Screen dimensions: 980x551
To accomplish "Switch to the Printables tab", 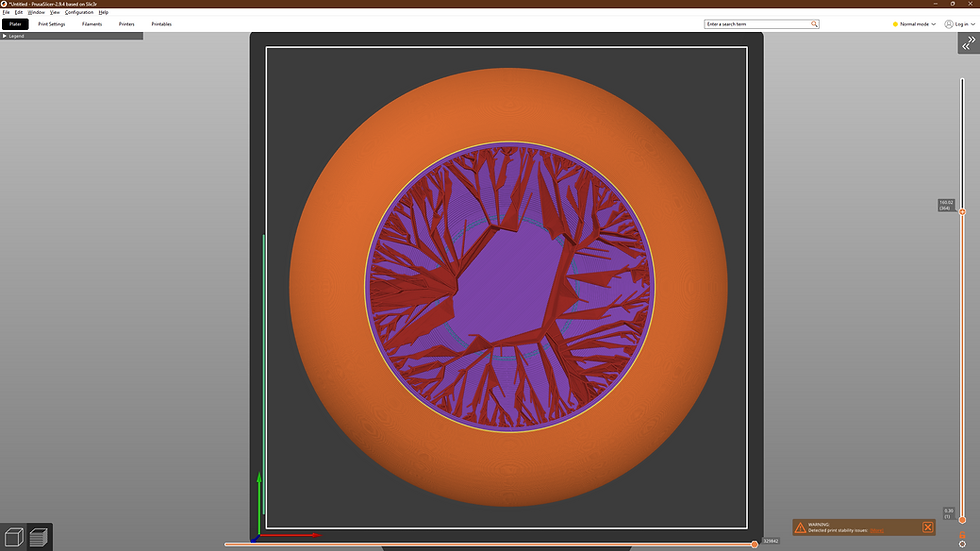I will click(x=161, y=24).
